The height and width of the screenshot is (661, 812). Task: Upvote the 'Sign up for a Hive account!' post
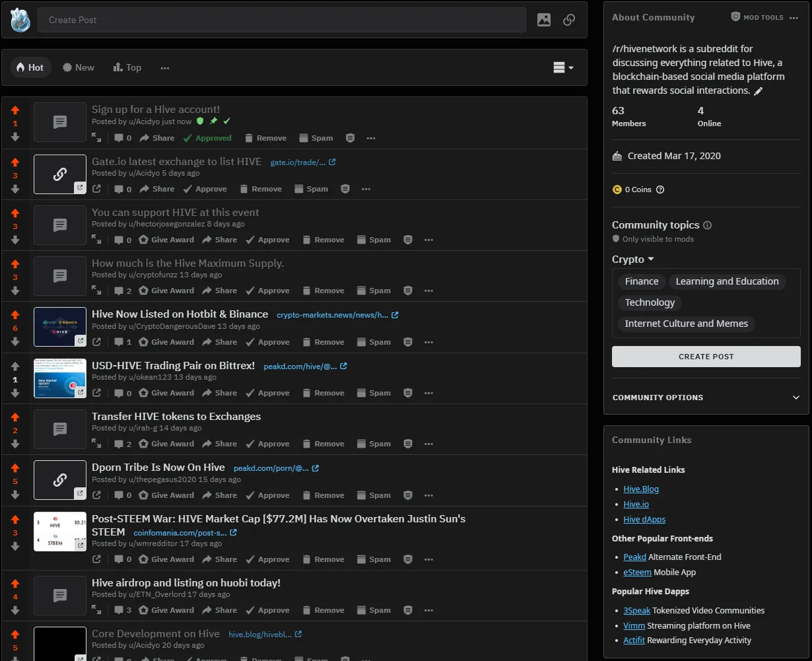pos(15,111)
